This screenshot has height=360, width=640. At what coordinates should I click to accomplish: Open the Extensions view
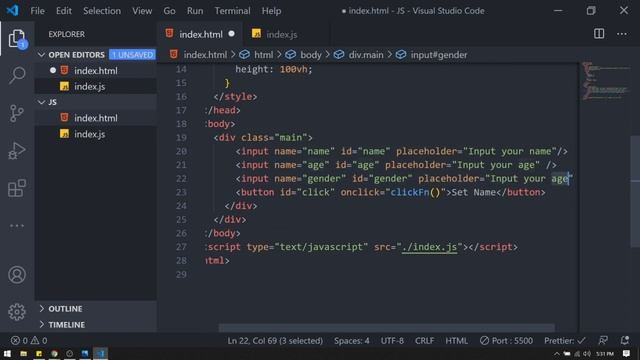coord(17,188)
